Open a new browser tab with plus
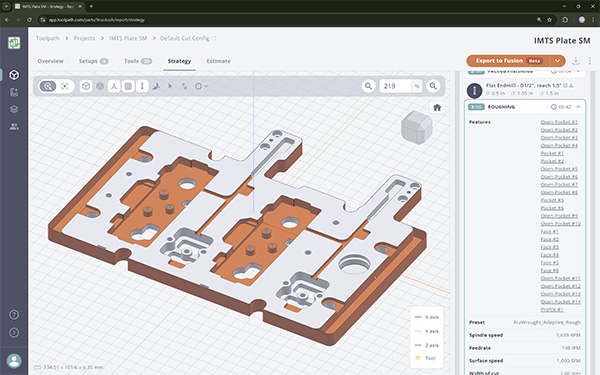The width and height of the screenshot is (600, 375). [91, 7]
